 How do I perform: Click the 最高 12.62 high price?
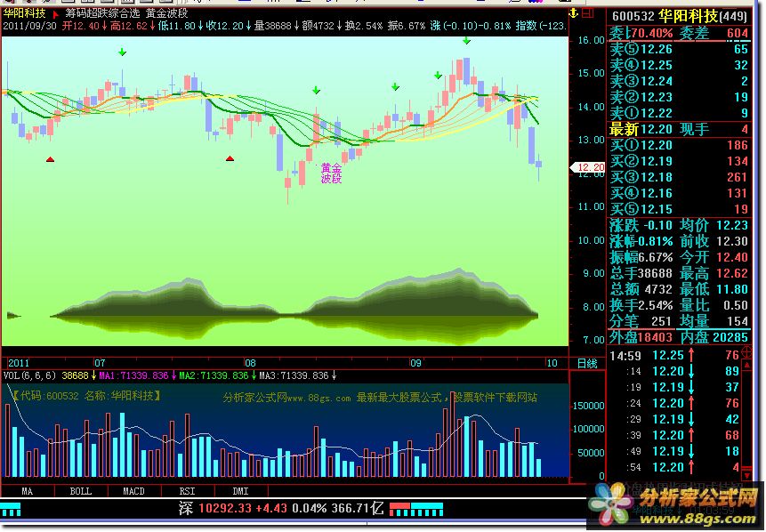click(x=714, y=273)
